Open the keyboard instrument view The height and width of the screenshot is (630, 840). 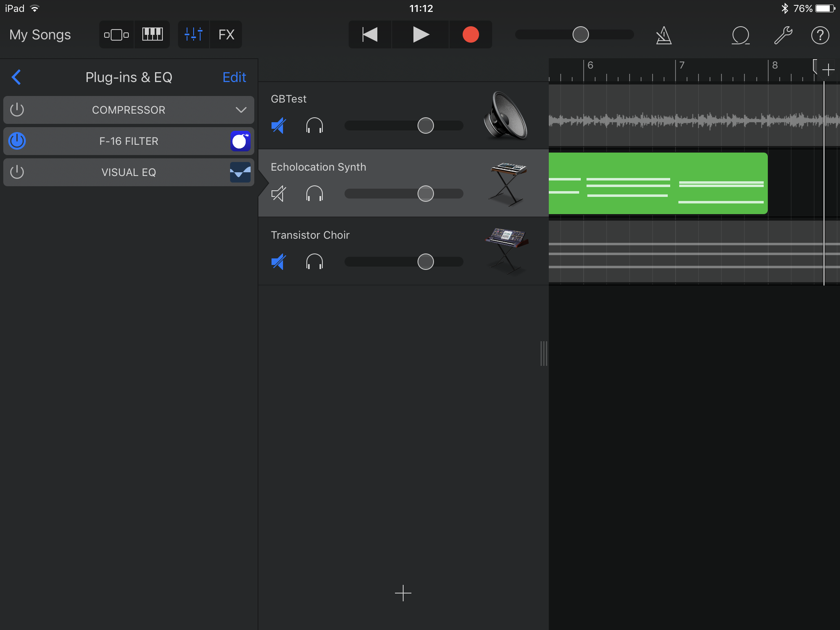tap(152, 35)
